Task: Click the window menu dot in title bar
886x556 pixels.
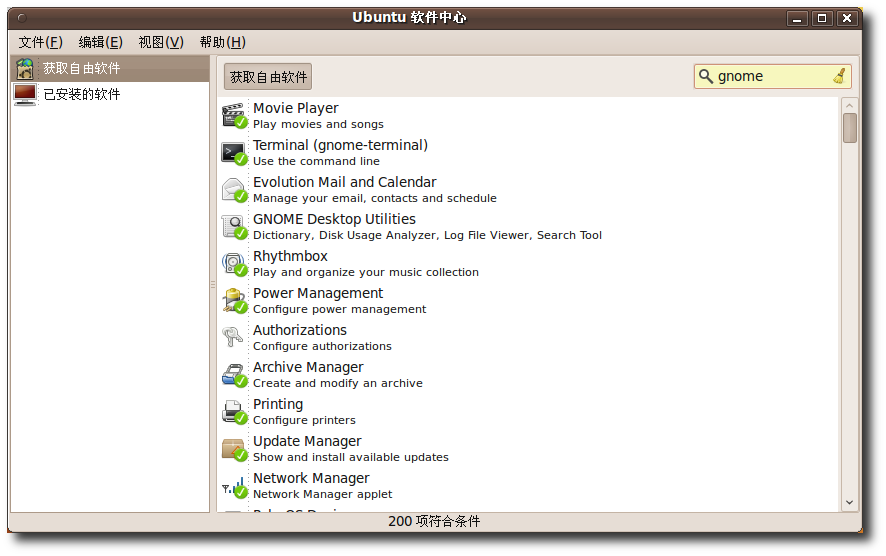Action: point(22,18)
